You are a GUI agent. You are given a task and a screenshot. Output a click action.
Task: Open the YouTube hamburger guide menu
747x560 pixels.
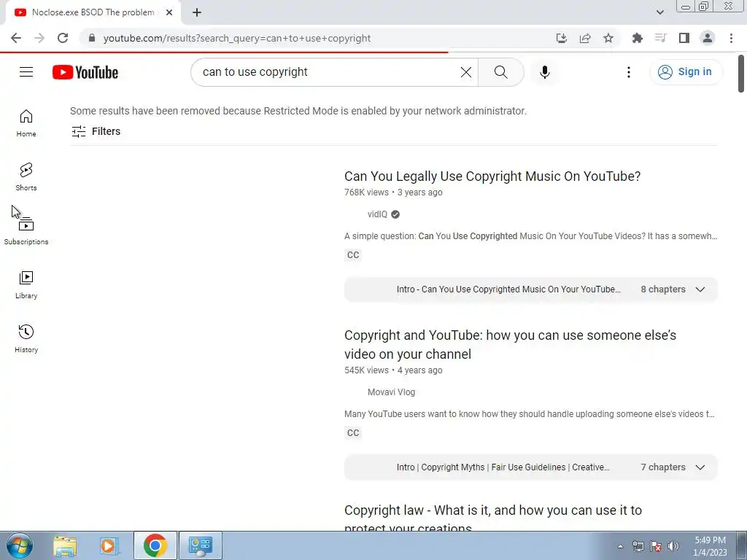coord(26,72)
